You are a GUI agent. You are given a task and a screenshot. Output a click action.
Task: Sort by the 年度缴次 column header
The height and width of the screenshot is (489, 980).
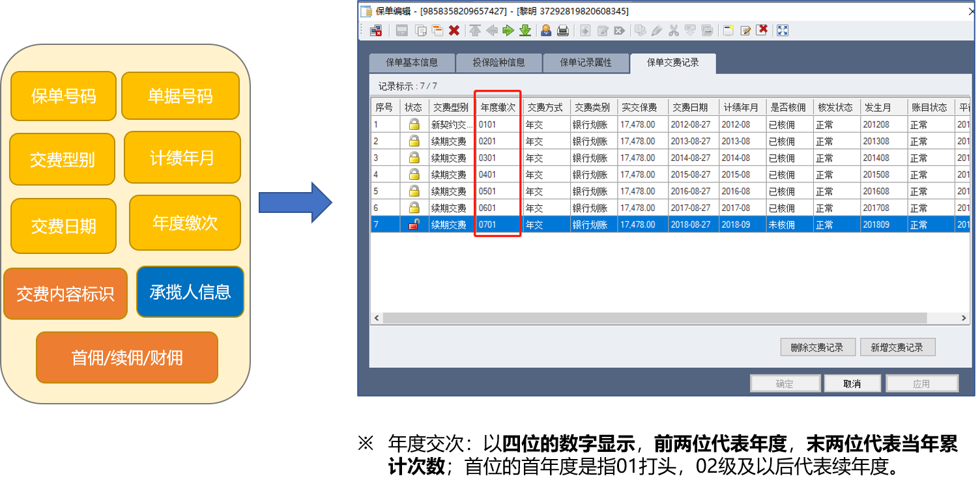[x=498, y=107]
